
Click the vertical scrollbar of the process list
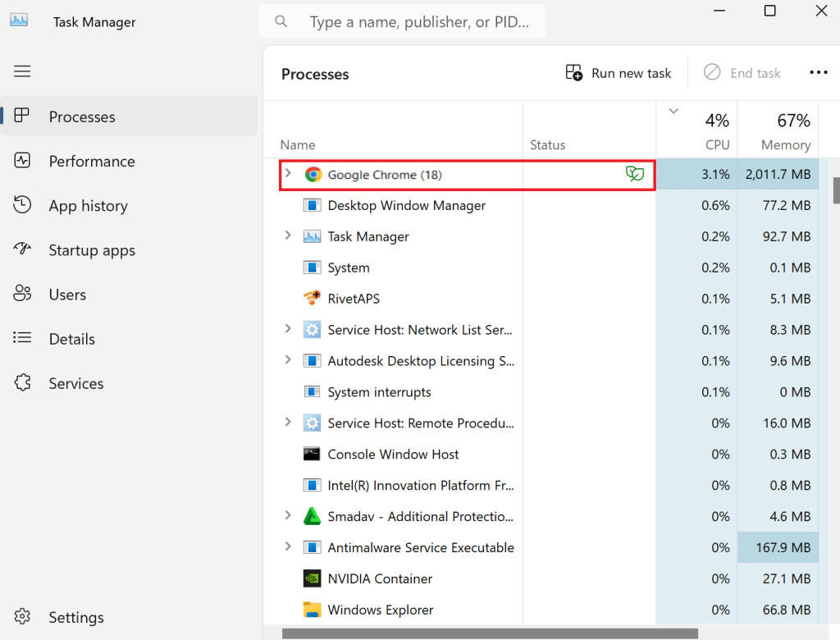[x=834, y=190]
